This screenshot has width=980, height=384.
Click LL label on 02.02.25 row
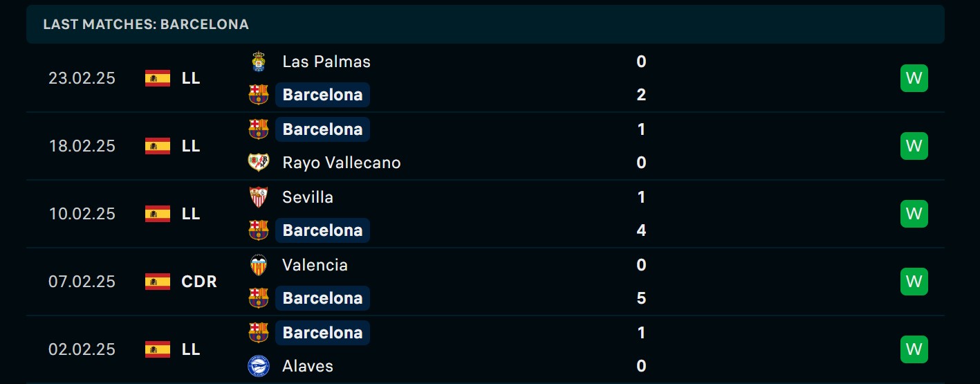tap(191, 349)
